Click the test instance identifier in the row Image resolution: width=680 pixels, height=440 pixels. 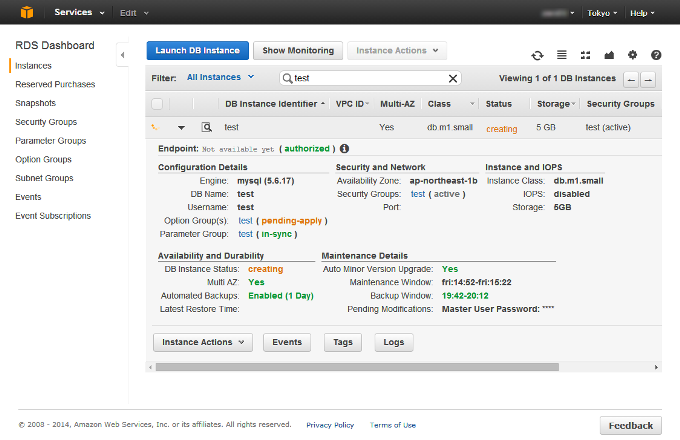click(x=231, y=127)
